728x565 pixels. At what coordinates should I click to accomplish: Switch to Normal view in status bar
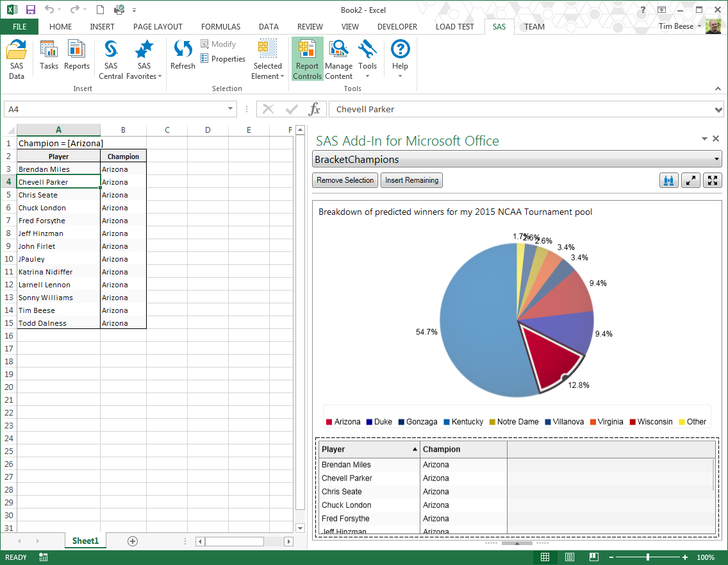(x=545, y=557)
